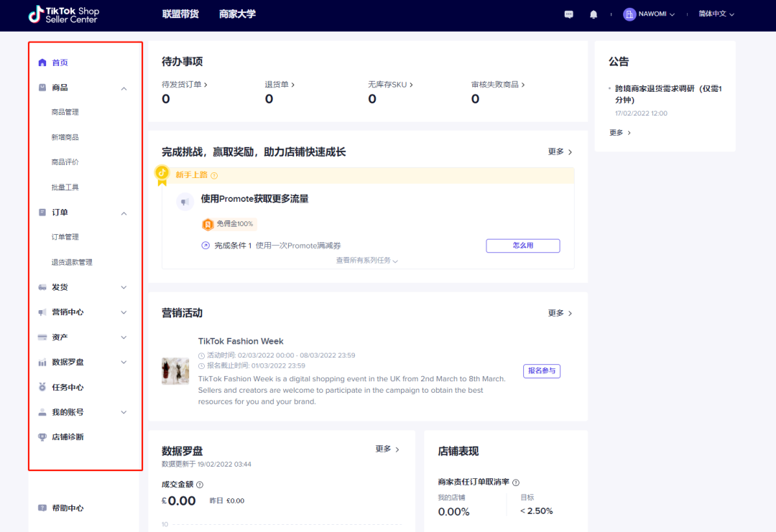Click the 帮助中心 question icon
The image size is (776, 532).
(x=42, y=508)
